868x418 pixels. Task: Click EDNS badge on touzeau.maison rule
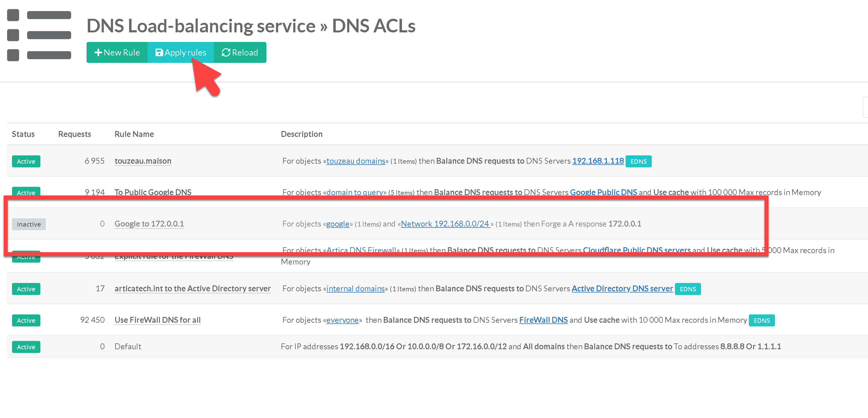[638, 162]
